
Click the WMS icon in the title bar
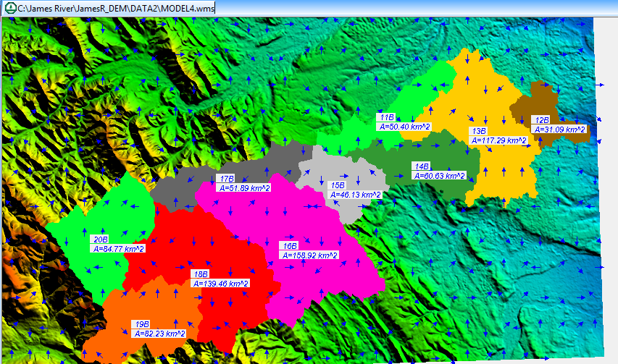(9, 7)
